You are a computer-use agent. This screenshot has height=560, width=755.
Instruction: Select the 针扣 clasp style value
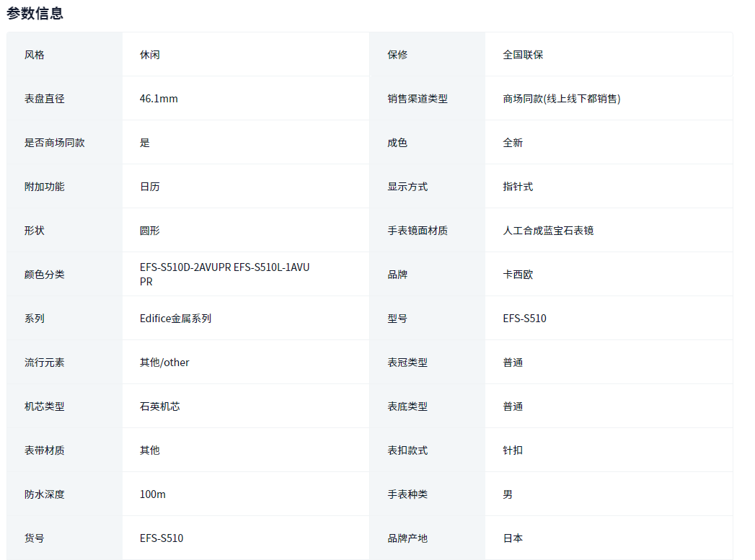point(513,450)
